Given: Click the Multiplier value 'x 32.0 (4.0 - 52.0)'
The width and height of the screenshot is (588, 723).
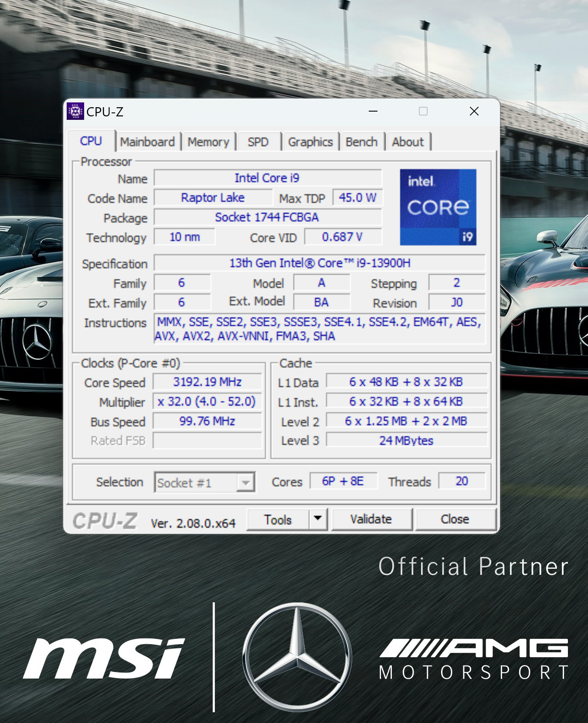Looking at the screenshot, I should (207, 401).
